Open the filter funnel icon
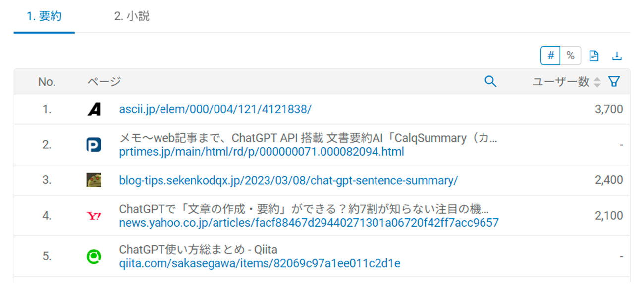 tap(614, 82)
